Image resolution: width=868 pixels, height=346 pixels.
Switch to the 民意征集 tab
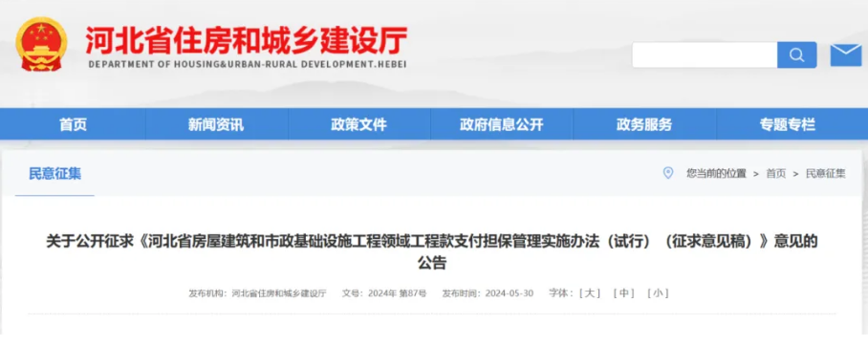click(x=54, y=173)
